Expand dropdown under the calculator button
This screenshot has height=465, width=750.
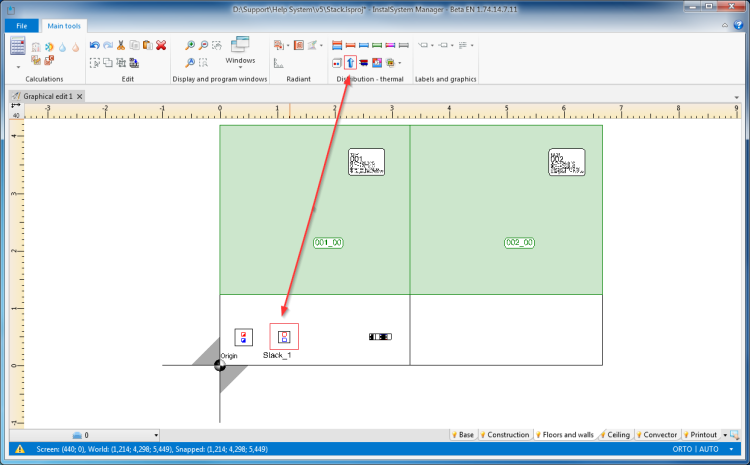tap(18, 67)
